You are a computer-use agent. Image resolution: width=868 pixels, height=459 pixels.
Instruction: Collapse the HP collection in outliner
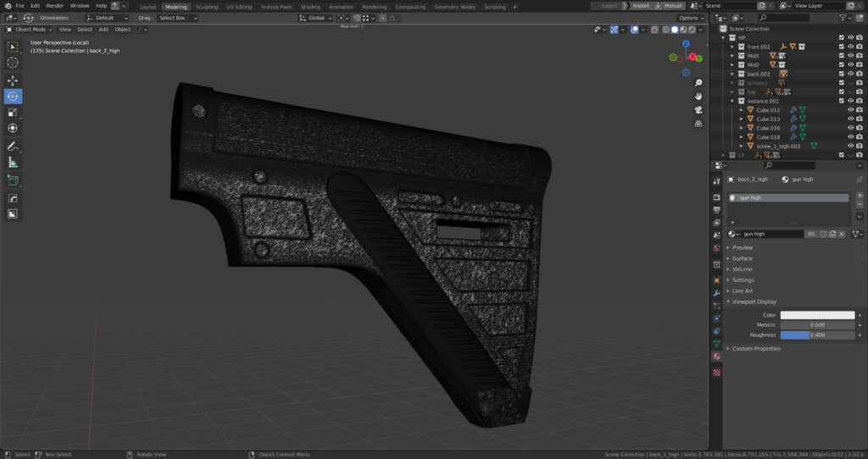(x=723, y=37)
